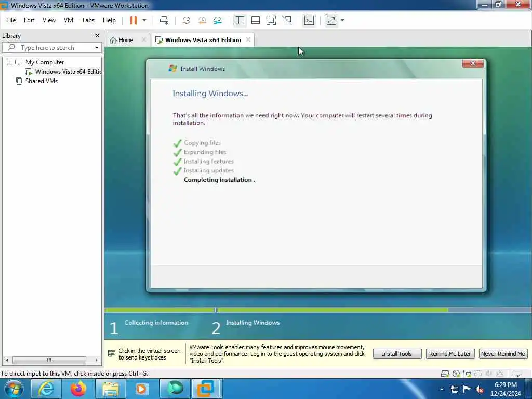The image size is (532, 399).
Task: Close the Install Windows dialog
Action: click(x=473, y=63)
